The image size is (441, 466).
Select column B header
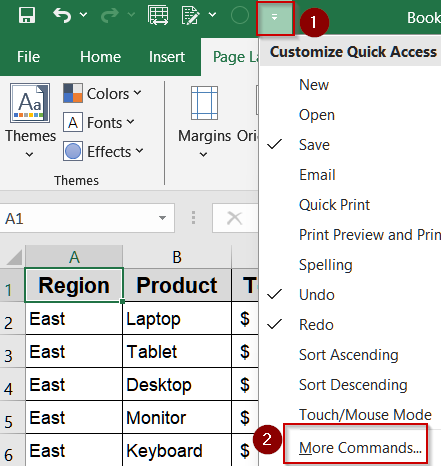pos(177,257)
